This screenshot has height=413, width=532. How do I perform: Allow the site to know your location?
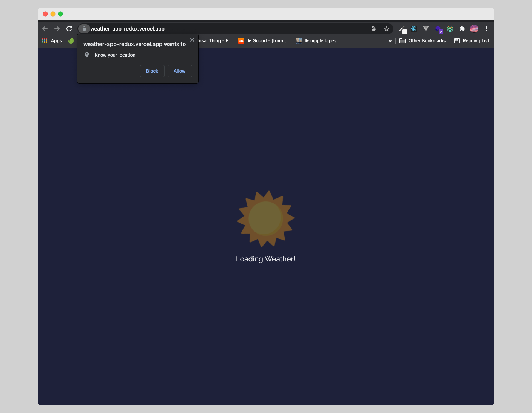(180, 71)
